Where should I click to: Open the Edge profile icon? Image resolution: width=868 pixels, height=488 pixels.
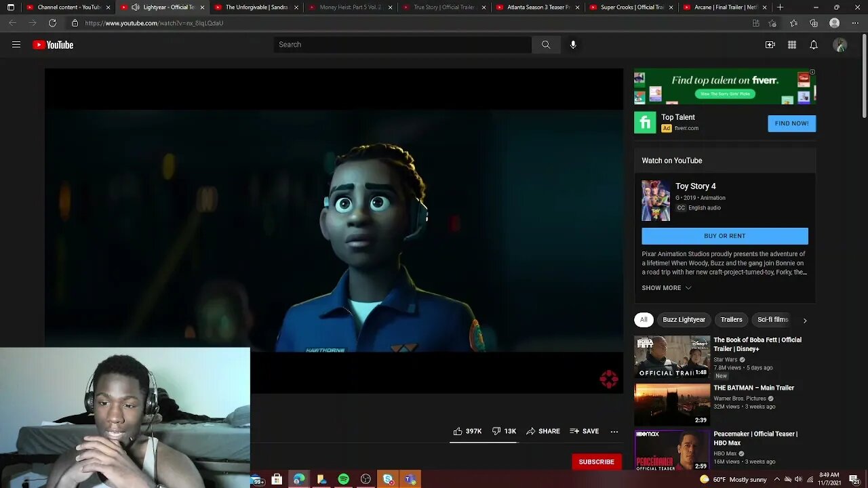(x=835, y=23)
